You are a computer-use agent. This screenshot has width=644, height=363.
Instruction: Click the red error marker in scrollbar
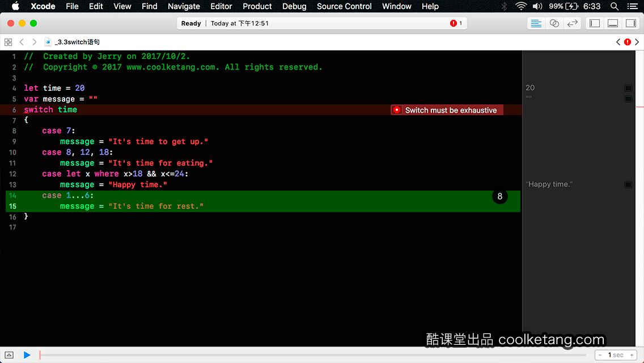(x=639, y=107)
